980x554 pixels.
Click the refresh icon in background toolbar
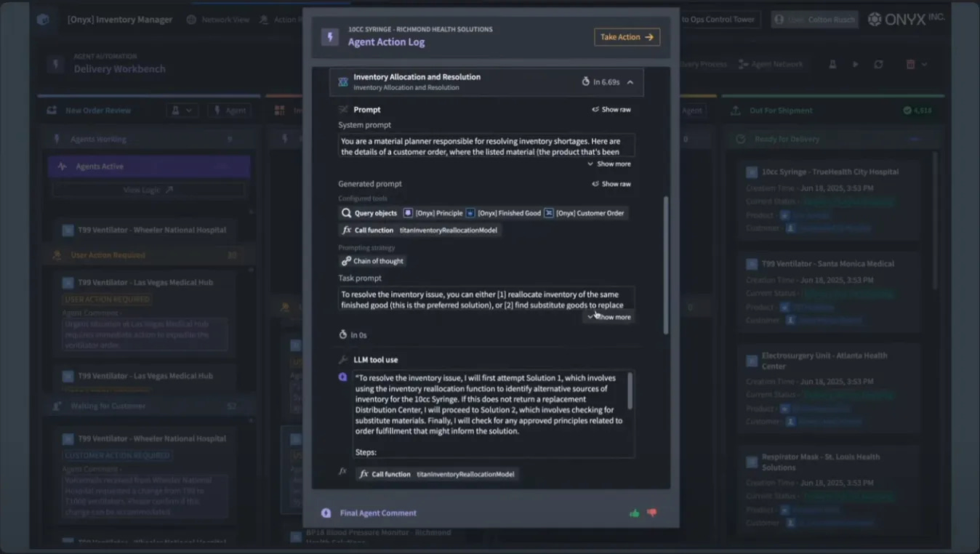[x=878, y=65]
